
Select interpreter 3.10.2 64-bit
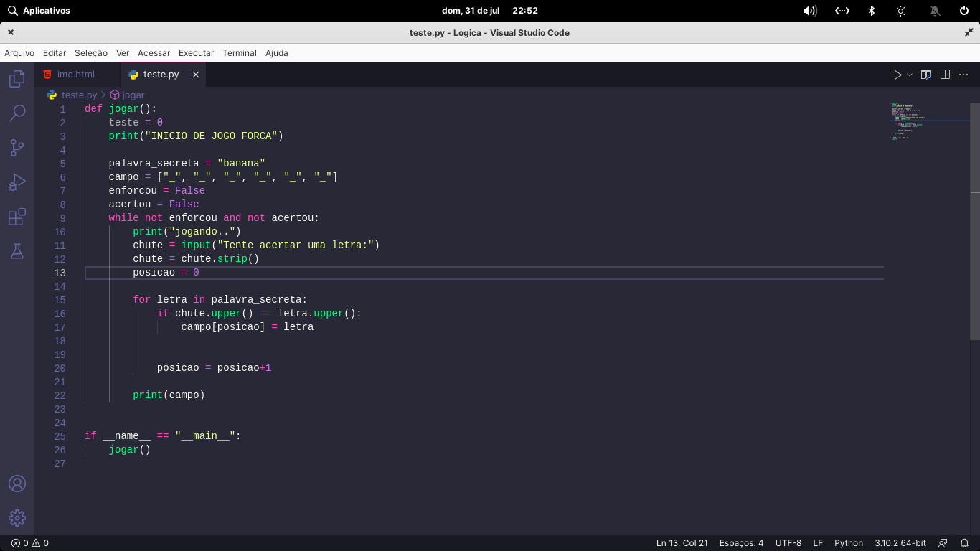click(x=900, y=543)
